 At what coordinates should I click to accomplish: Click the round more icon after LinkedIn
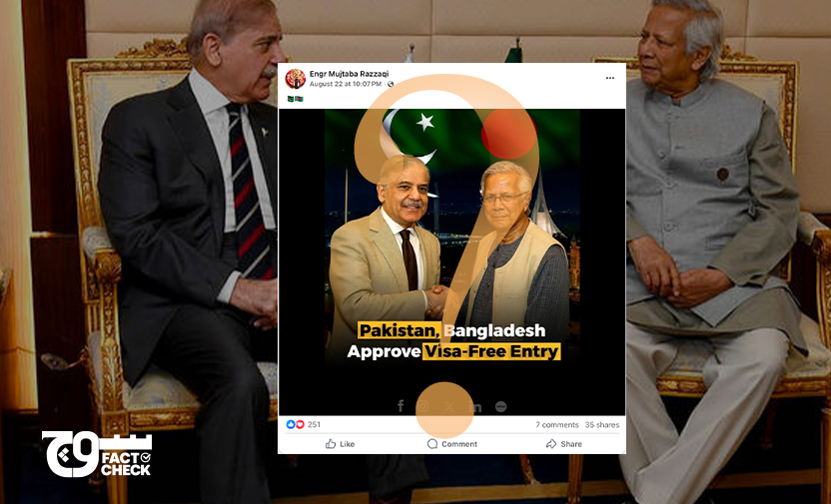click(x=500, y=406)
